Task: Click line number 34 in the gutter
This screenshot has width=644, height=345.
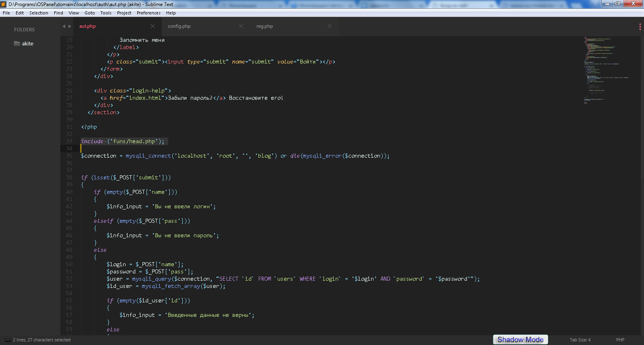Action: tap(69, 148)
